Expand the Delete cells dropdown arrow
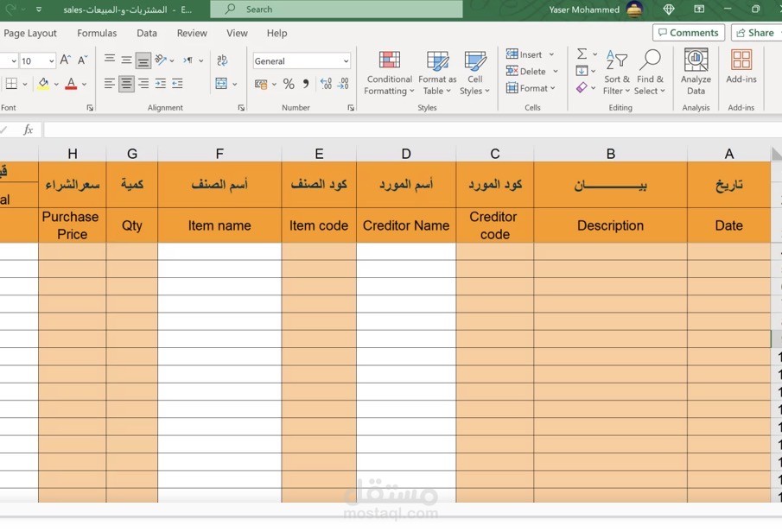 (555, 72)
